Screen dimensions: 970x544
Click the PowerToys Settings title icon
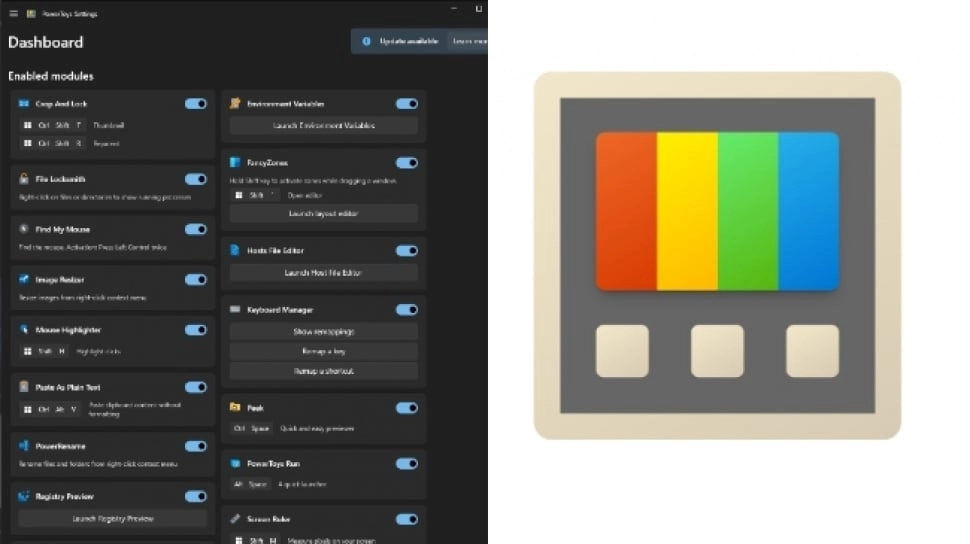[31, 13]
